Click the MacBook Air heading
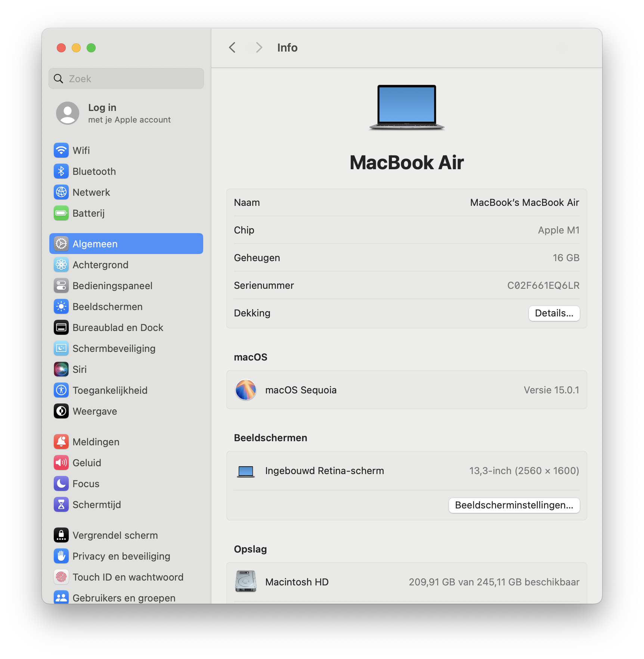Screen dimensions: 644x659 pyautogui.click(x=407, y=163)
